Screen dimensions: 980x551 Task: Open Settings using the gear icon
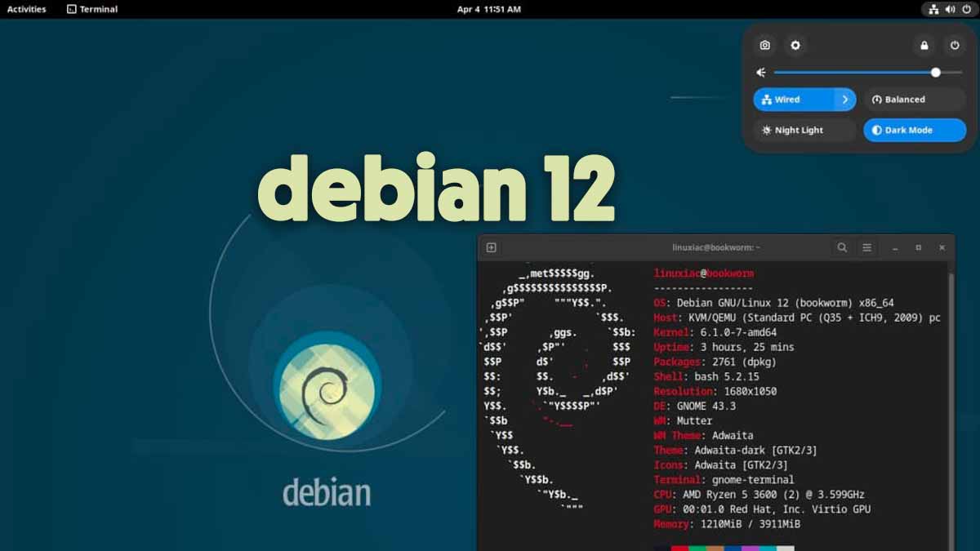[795, 45]
